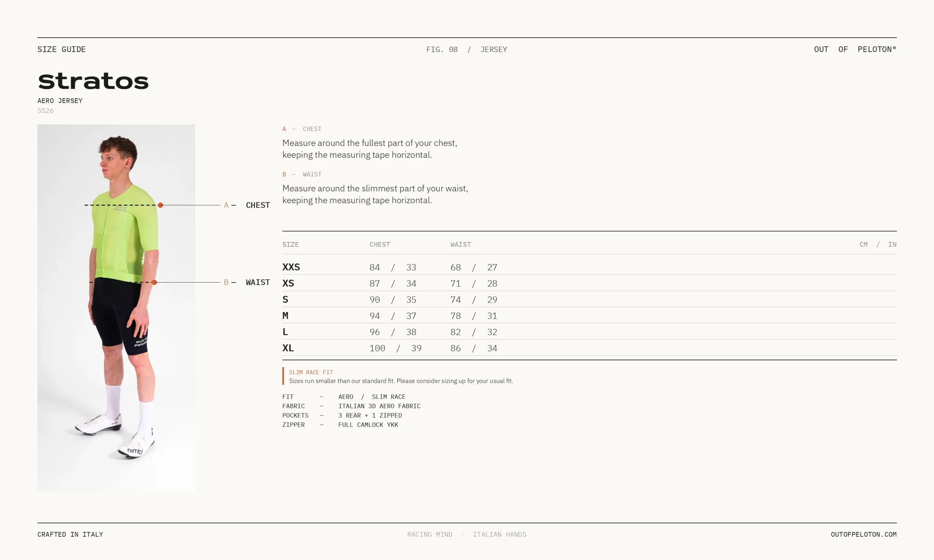Click the CHEST column header
Screen dimensions: 934x560
point(380,245)
